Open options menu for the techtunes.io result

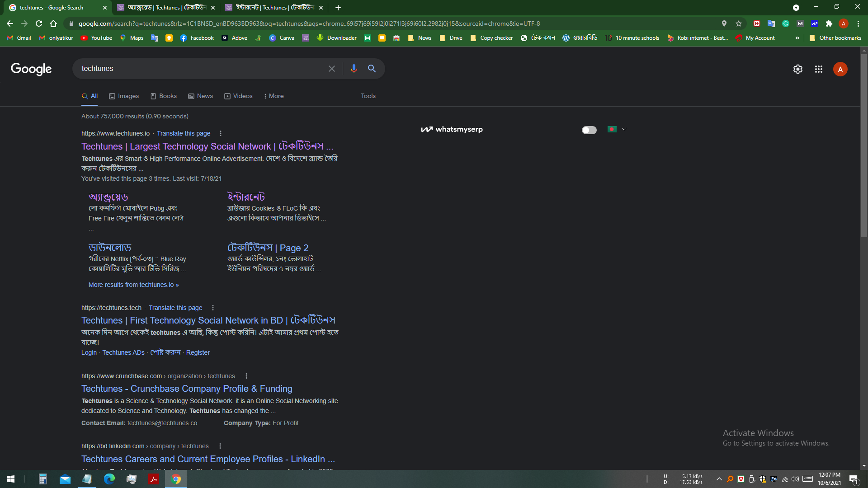tap(220, 133)
